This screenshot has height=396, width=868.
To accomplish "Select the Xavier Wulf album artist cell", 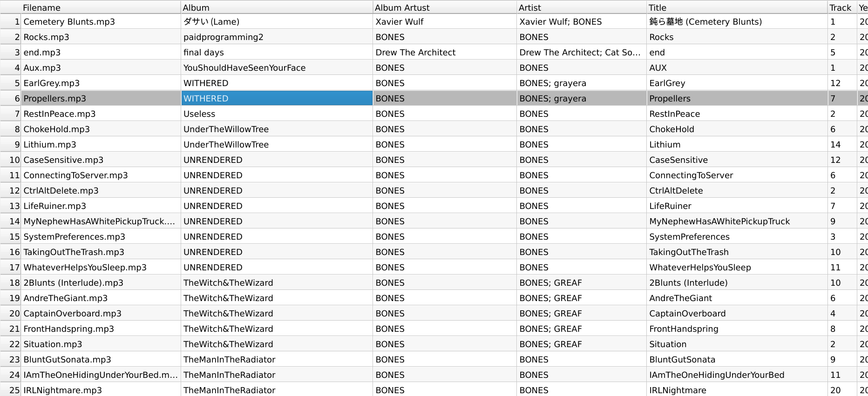I will (444, 22).
